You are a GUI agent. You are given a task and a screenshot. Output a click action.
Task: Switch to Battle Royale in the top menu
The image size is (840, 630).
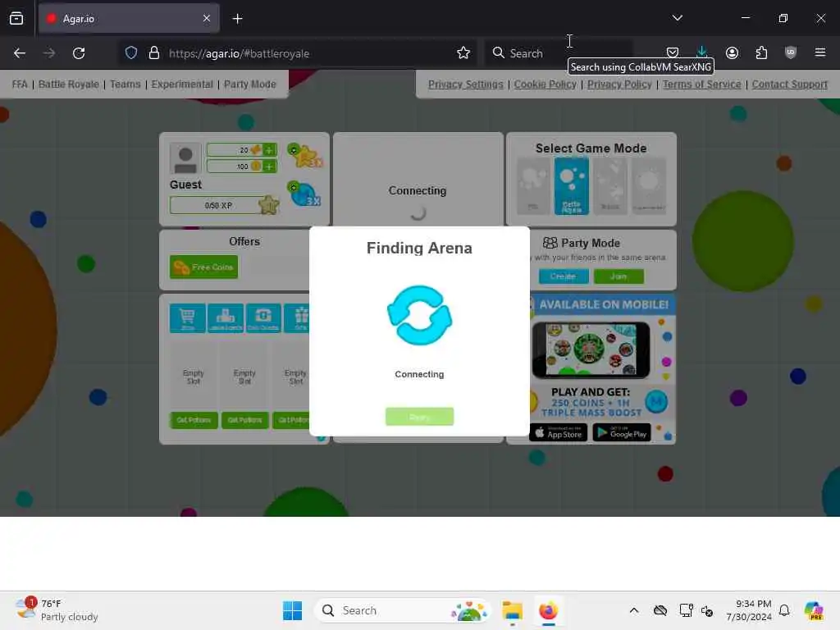[x=69, y=84]
